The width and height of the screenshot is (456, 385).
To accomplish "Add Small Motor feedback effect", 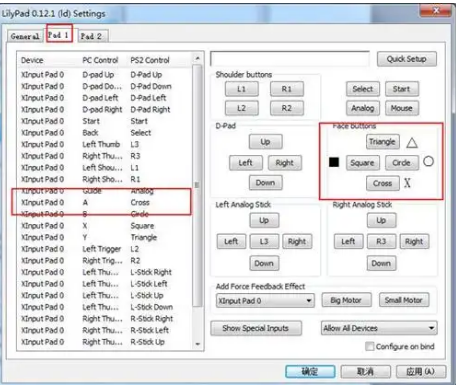I will (404, 300).
